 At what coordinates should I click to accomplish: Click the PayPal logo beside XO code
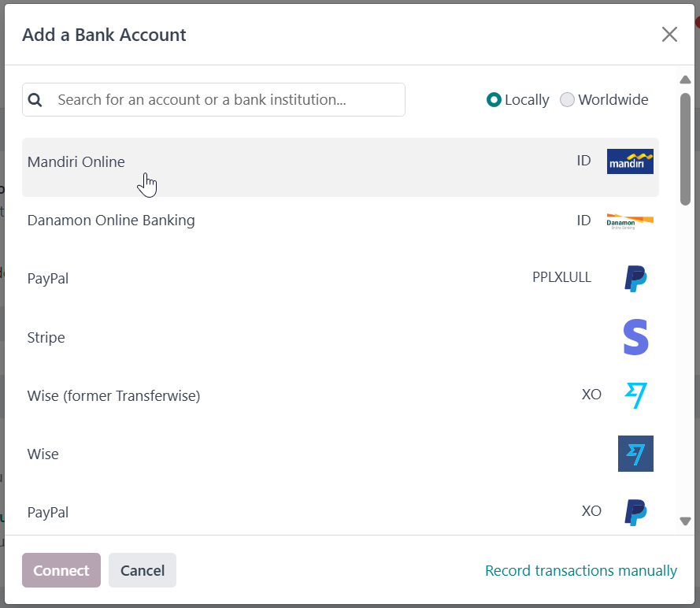pos(635,512)
